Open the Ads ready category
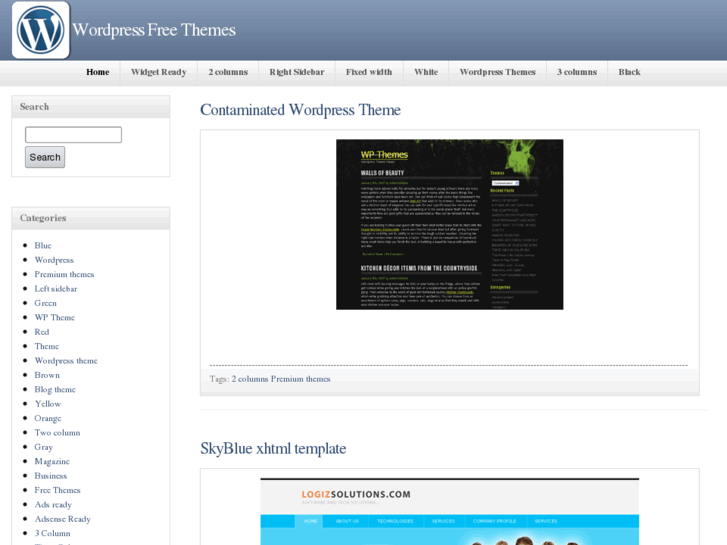This screenshot has width=727, height=545. pos(53,504)
